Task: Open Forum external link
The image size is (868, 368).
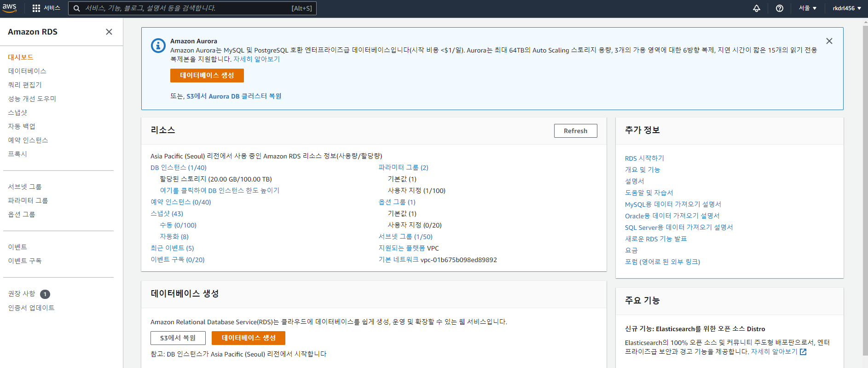Action: pos(662,262)
